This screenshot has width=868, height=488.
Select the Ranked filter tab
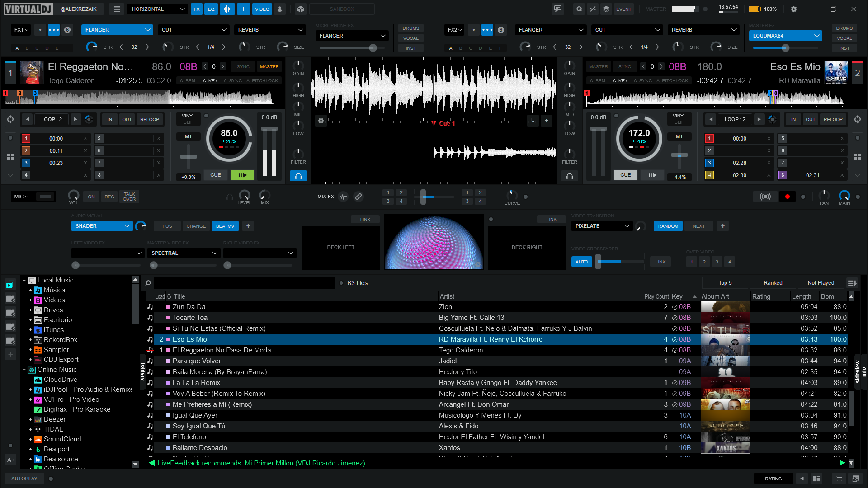(773, 283)
